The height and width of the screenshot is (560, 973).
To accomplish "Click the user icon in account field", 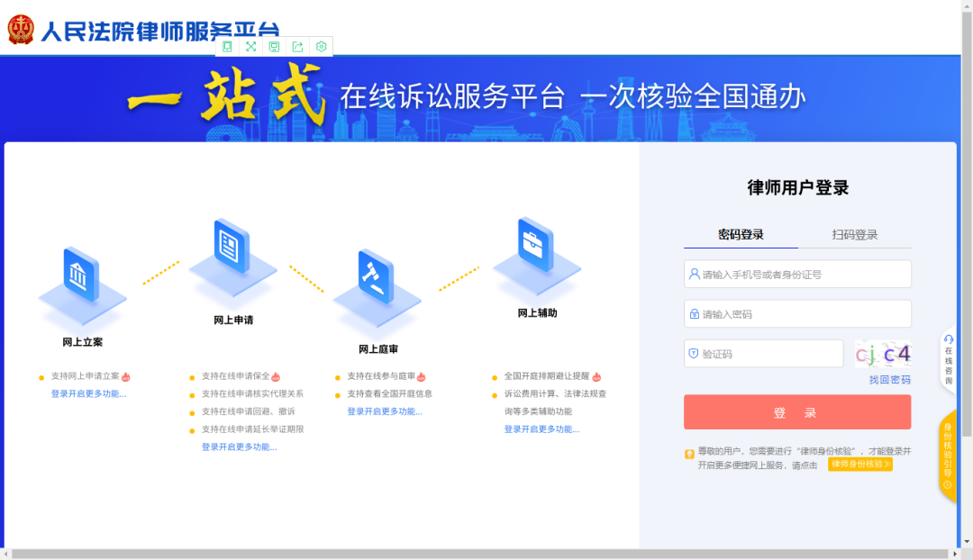I will [x=695, y=274].
